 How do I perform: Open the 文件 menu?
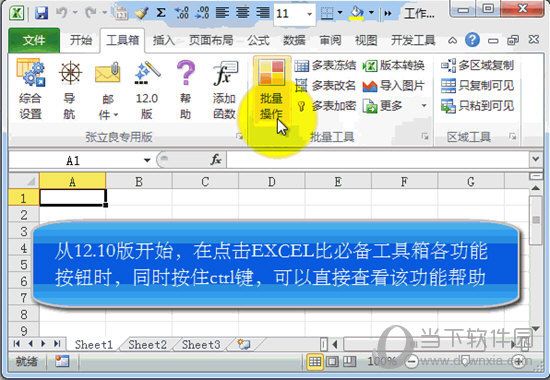point(34,40)
